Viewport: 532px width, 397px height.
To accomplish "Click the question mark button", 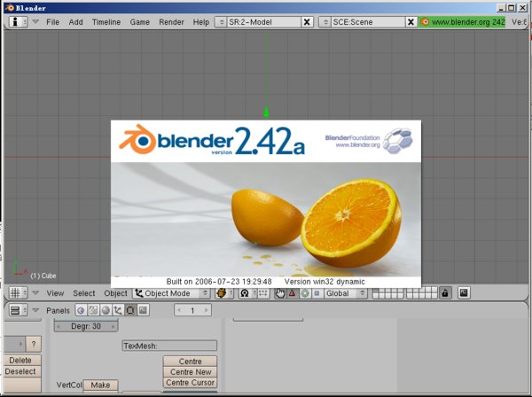I will click(x=34, y=345).
